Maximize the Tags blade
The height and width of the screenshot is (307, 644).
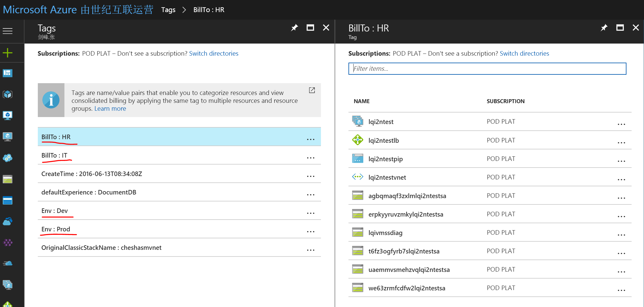(x=310, y=28)
